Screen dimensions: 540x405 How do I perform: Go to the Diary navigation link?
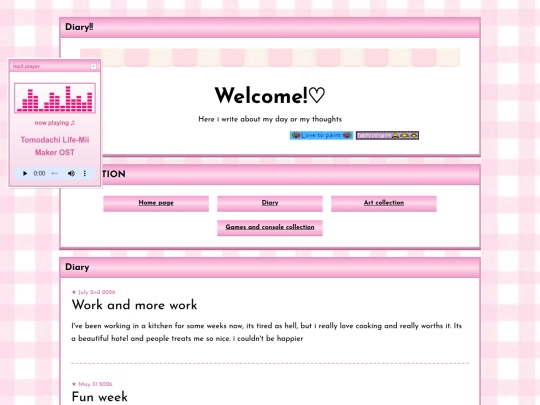click(270, 203)
